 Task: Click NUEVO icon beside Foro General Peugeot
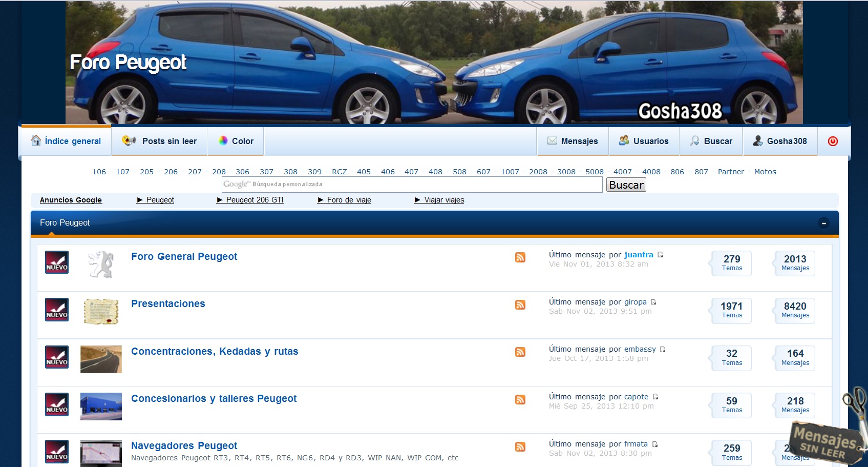click(x=57, y=262)
